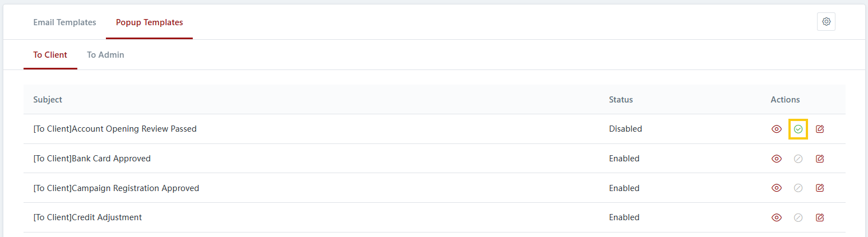Edit Account Opening Review Passed template
This screenshot has height=237, width=868.
(820, 129)
